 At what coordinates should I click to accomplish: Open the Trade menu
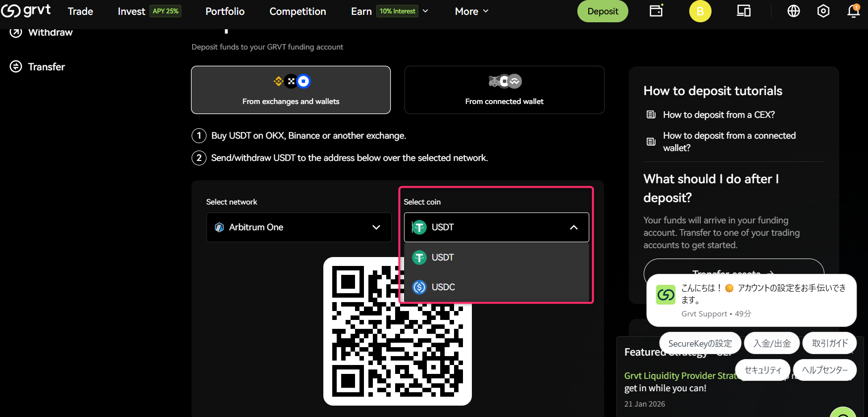point(80,11)
